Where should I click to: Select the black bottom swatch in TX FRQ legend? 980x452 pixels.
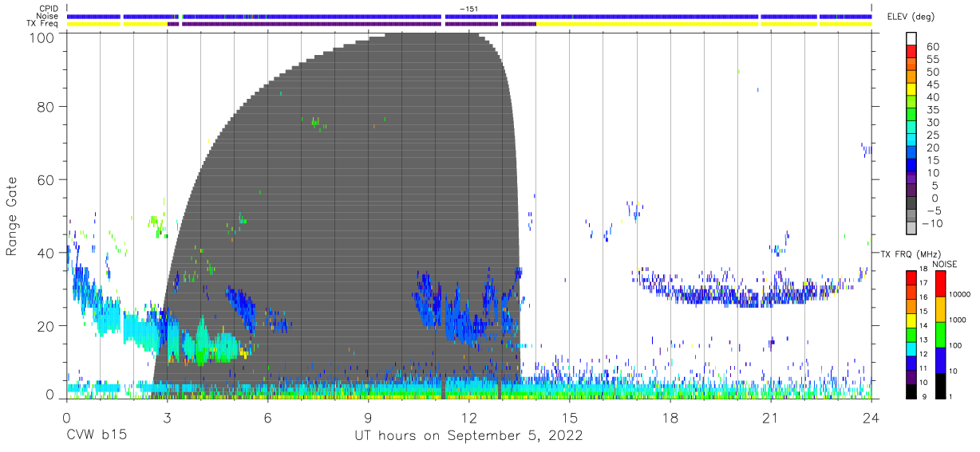pyautogui.click(x=911, y=390)
